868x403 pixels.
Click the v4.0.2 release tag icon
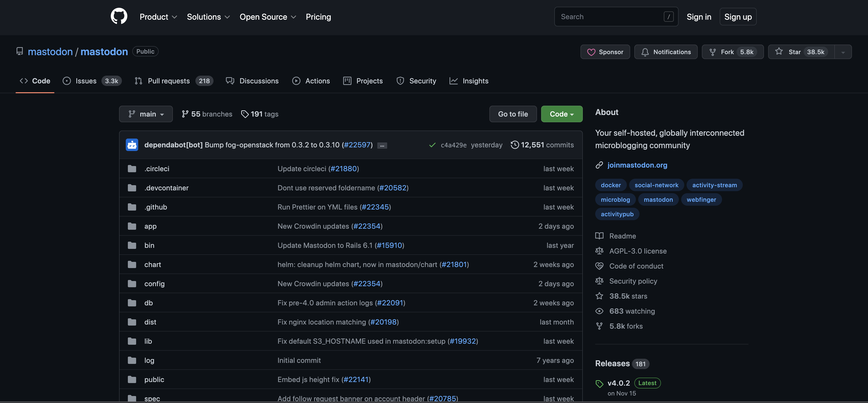pyautogui.click(x=599, y=384)
